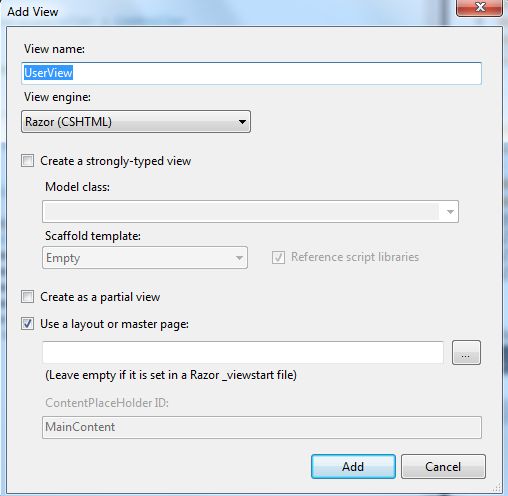Click the ContentPlaceHolder ID field

[262, 427]
